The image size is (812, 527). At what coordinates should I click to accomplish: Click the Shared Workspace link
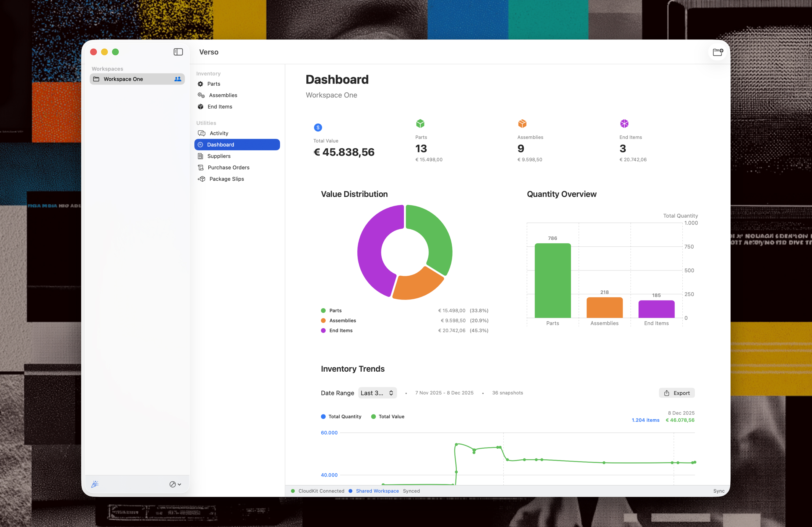click(x=377, y=491)
